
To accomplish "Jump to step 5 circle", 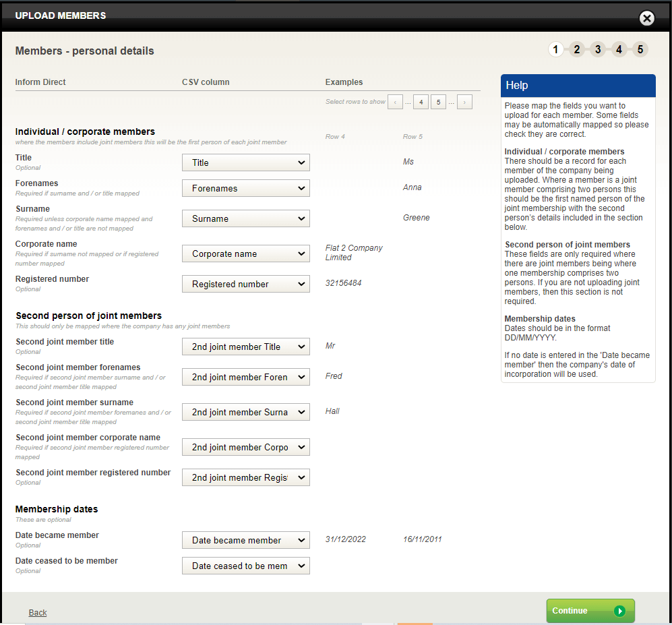I will [x=640, y=49].
